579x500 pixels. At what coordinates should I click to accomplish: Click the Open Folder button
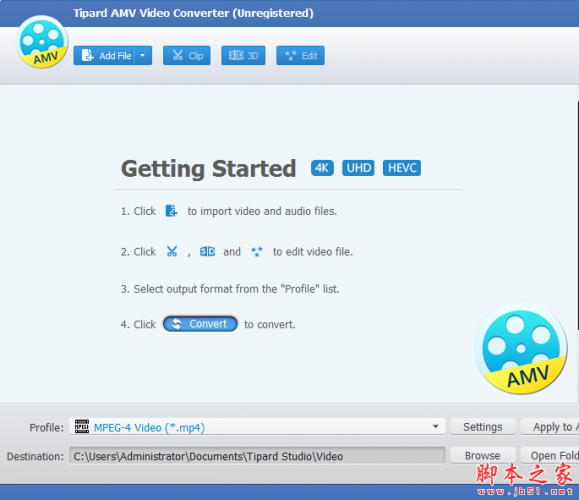550,456
